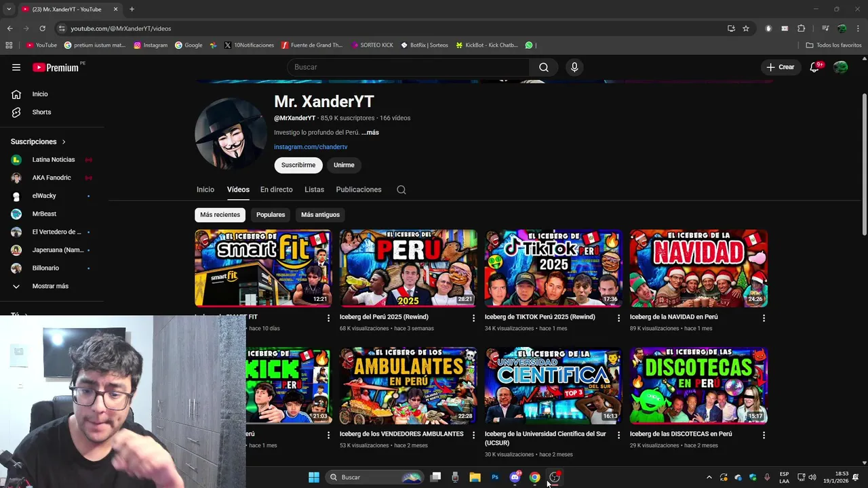The image size is (868, 488).
Task: Select Populares filter chip
Action: [271, 215]
